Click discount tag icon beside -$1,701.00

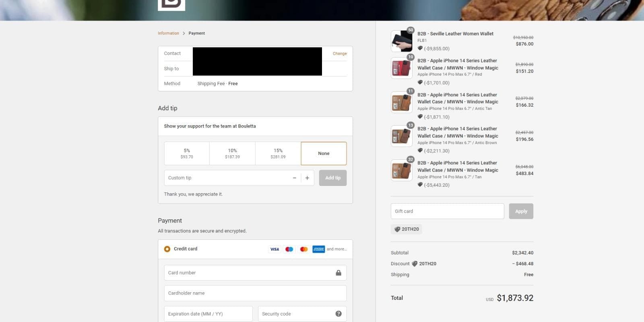coord(420,83)
